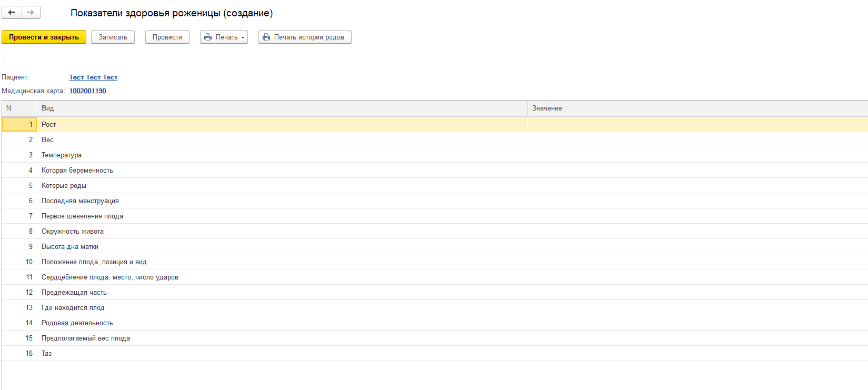Viewport: 868px width, 390px height.
Task: Expand the Печать dropdown arrow
Action: coord(243,38)
